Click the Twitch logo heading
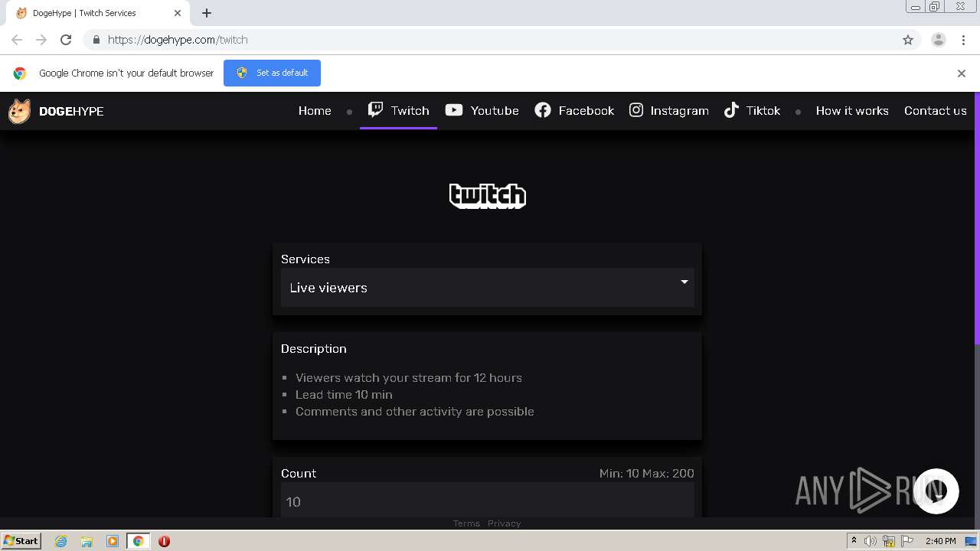980x551 pixels. 488,196
